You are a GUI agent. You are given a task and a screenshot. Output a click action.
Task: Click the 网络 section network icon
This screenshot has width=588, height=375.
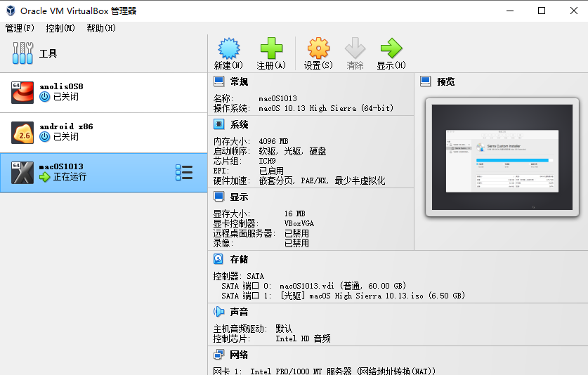[x=218, y=355]
